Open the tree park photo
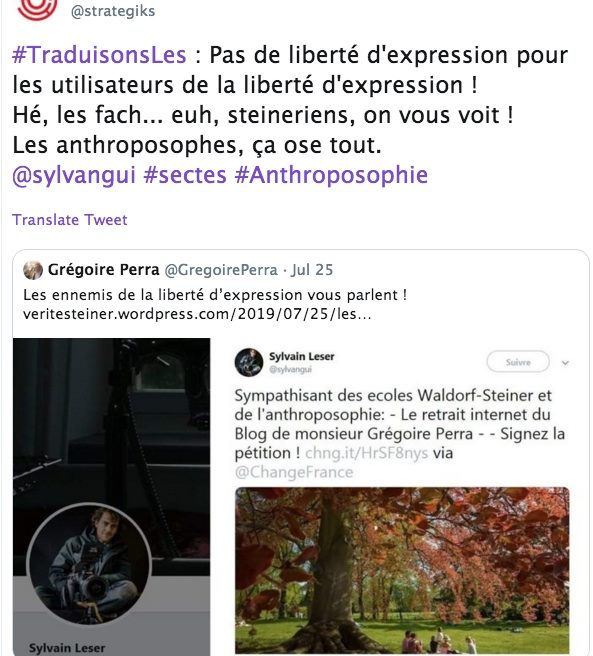593x656 pixels. point(402,570)
